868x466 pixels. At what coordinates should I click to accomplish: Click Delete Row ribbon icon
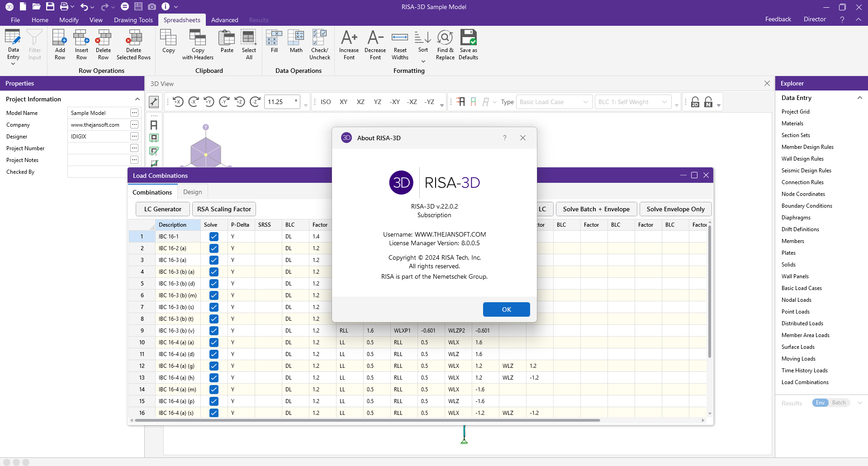(x=103, y=45)
